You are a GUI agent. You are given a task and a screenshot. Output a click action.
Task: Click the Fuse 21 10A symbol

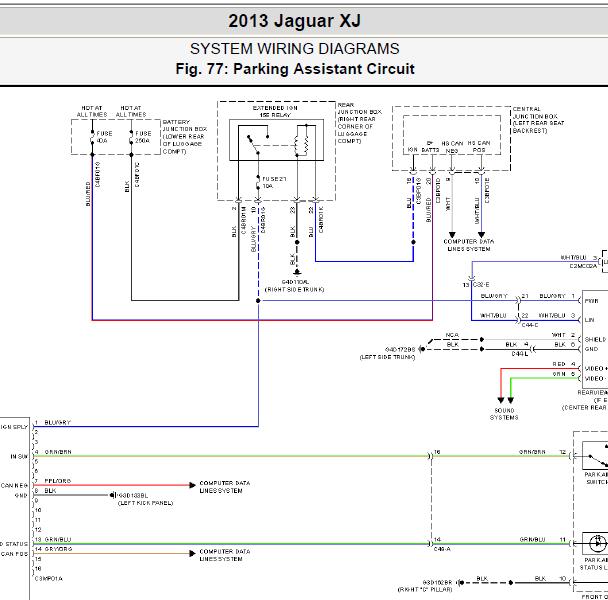pyautogui.click(x=258, y=182)
